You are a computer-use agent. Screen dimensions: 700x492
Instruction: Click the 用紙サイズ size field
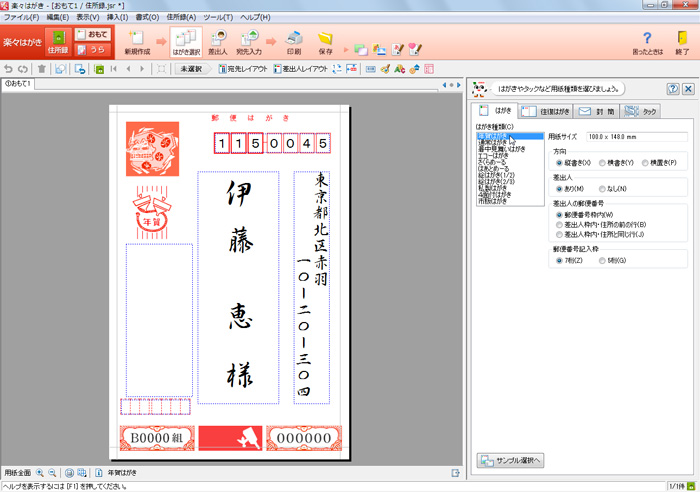[x=631, y=135]
